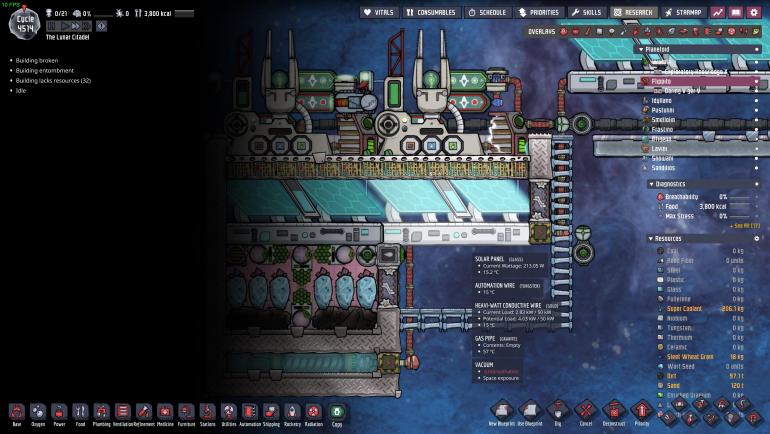Open the Food build category
770x434 pixels.
coord(80,415)
